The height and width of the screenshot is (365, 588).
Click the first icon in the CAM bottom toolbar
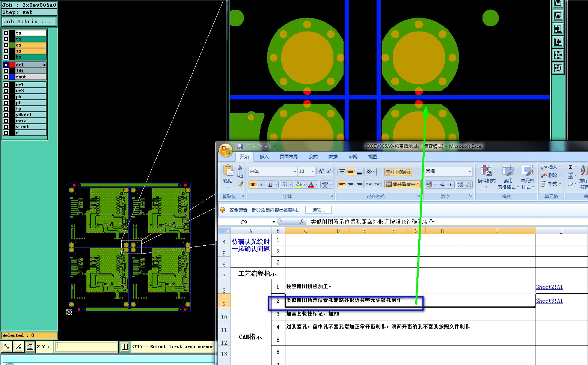click(x=6, y=347)
